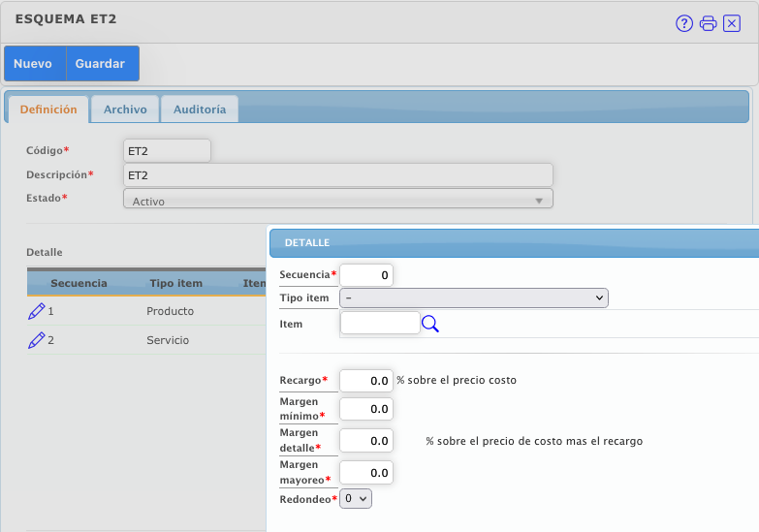Select the Definición tab
The image size is (759, 532).
click(48, 110)
